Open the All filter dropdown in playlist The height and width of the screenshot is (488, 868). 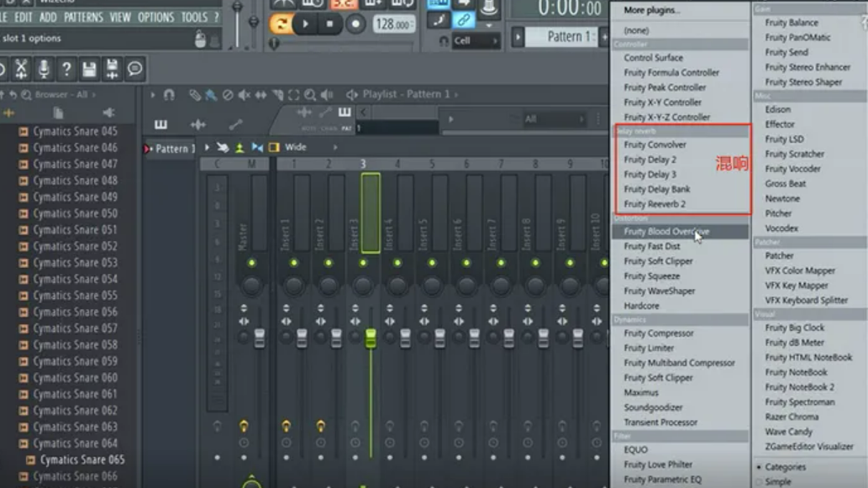pos(554,119)
